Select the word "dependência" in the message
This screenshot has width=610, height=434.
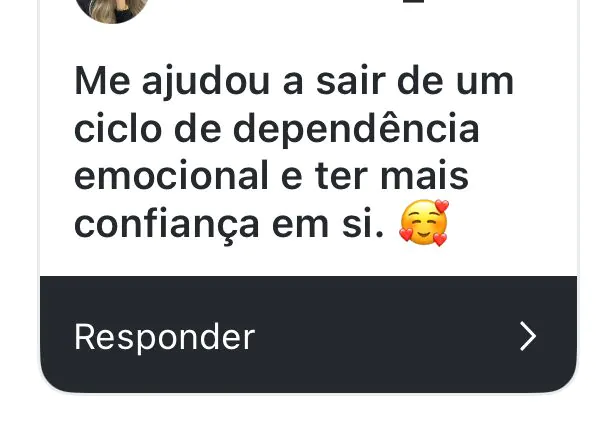click(x=356, y=130)
